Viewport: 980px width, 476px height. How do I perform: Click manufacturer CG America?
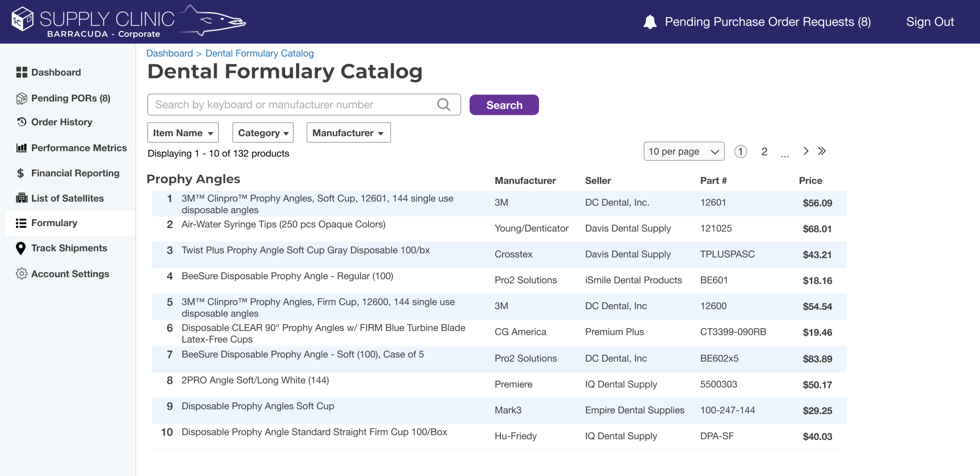(520, 332)
